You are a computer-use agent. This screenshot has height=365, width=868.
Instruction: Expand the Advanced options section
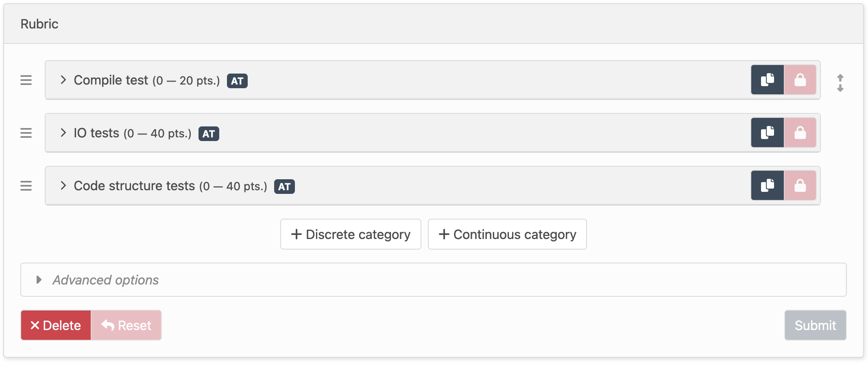click(x=39, y=280)
